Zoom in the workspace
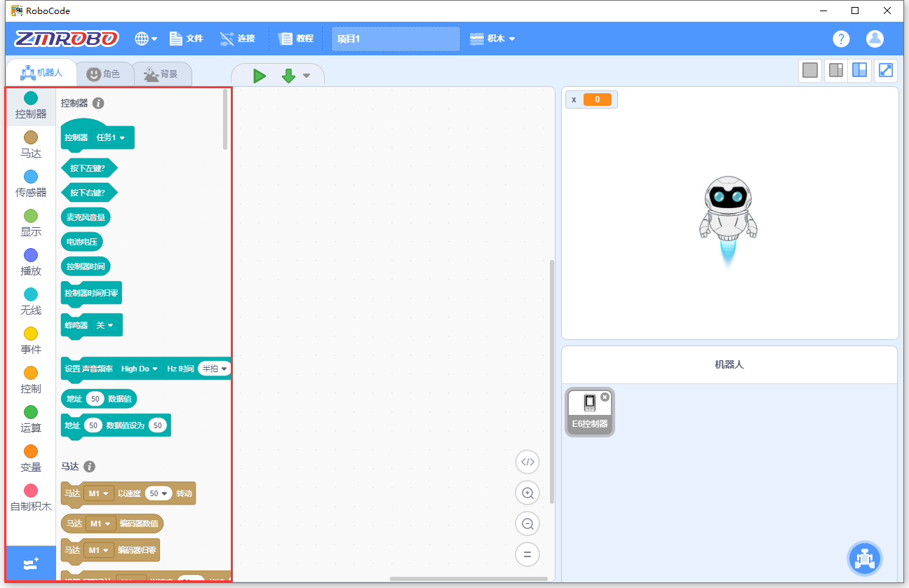The width and height of the screenshot is (909, 588). point(527,493)
